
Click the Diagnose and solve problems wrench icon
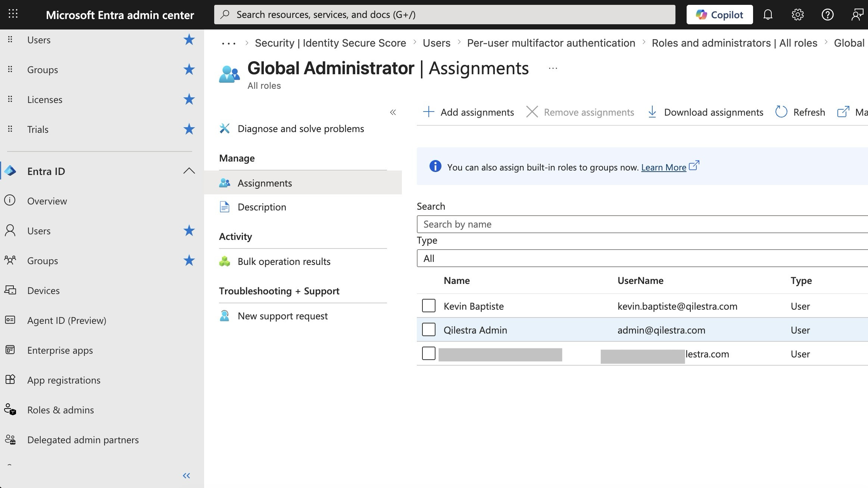pos(225,128)
